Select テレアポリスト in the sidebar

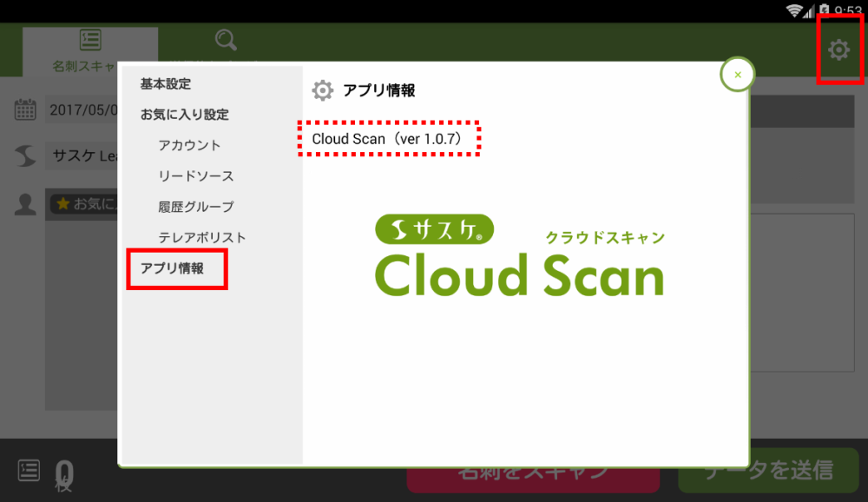201,237
